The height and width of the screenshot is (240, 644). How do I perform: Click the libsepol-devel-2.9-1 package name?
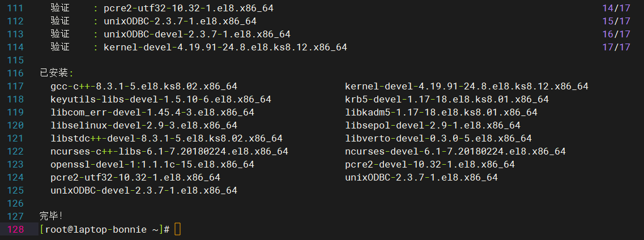[433, 126]
